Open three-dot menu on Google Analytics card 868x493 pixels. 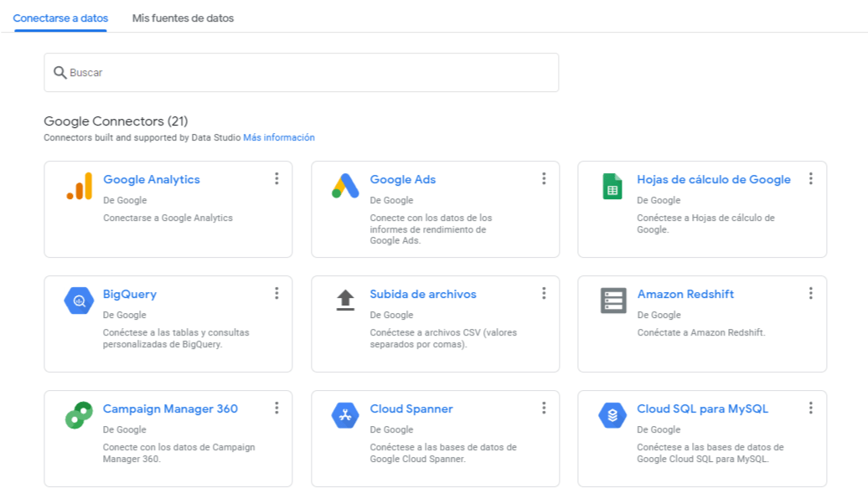point(276,179)
